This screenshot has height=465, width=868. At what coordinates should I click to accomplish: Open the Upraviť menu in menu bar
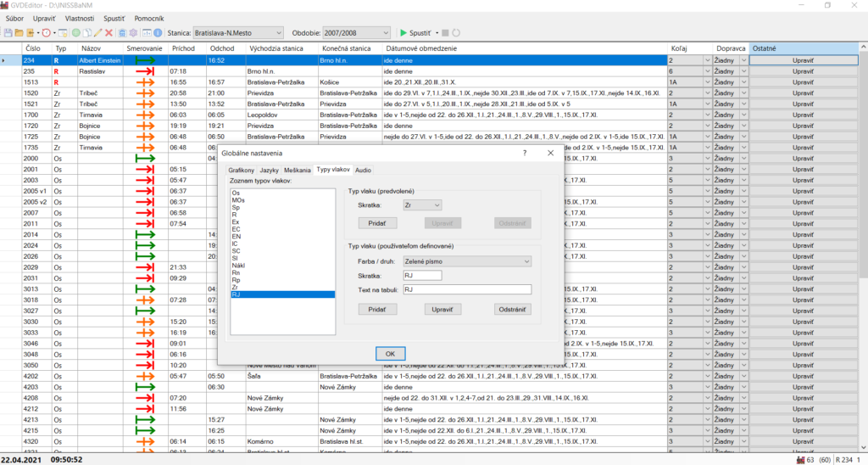44,19
